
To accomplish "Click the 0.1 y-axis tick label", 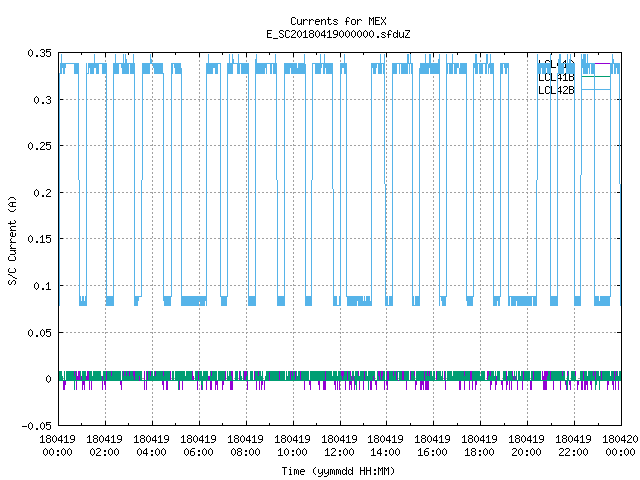I will (x=42, y=286).
